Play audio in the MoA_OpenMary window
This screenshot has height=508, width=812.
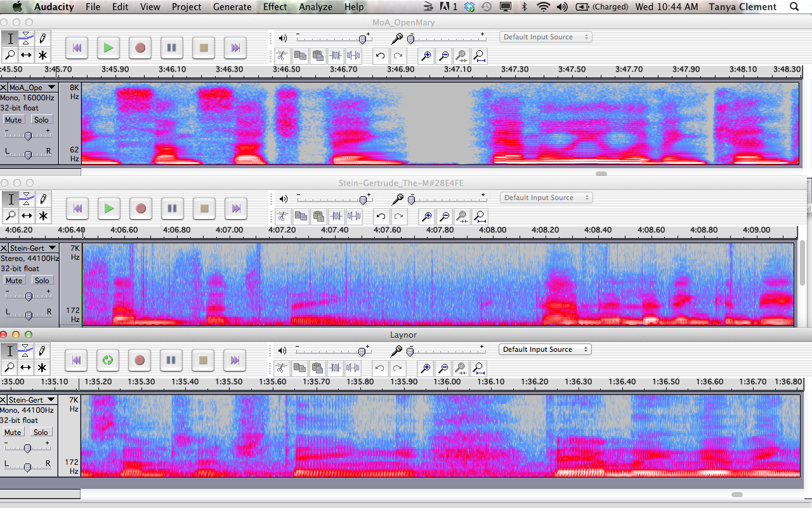click(x=108, y=48)
